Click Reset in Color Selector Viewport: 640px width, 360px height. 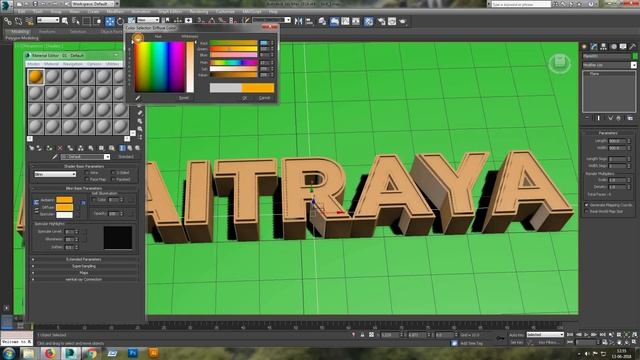[184, 98]
